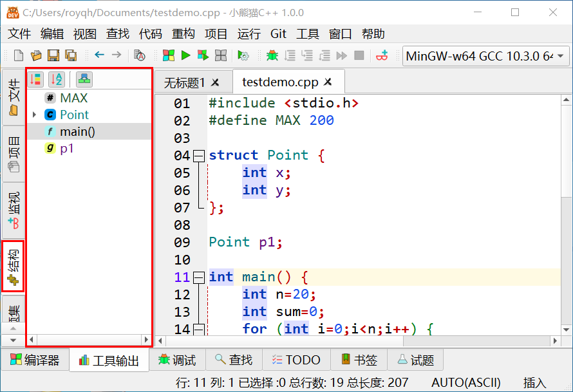This screenshot has height=392, width=573.
Task: Switch to the 项目 side panel tab
Action: click(x=14, y=154)
